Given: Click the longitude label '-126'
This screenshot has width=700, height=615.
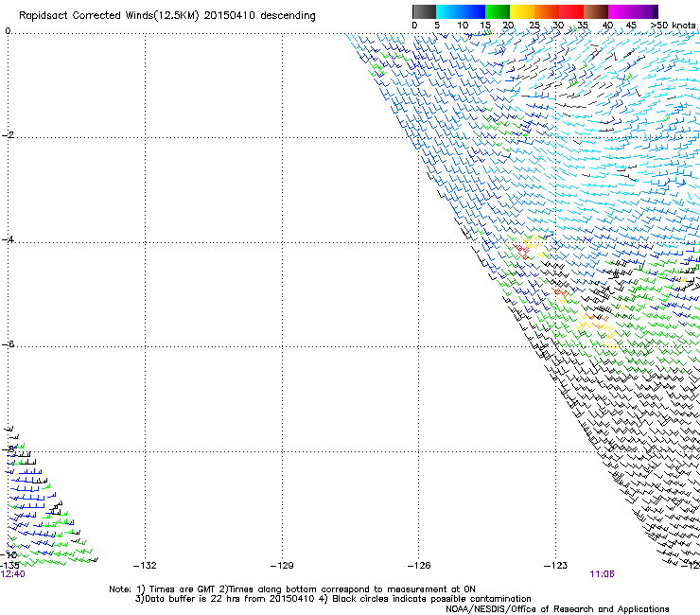Looking at the screenshot, I should 419,566.
